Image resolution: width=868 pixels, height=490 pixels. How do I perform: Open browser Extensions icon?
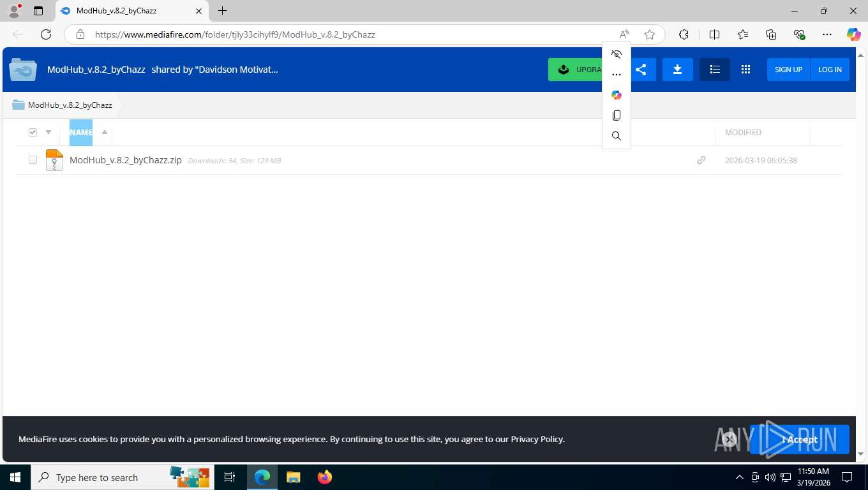pyautogui.click(x=684, y=34)
